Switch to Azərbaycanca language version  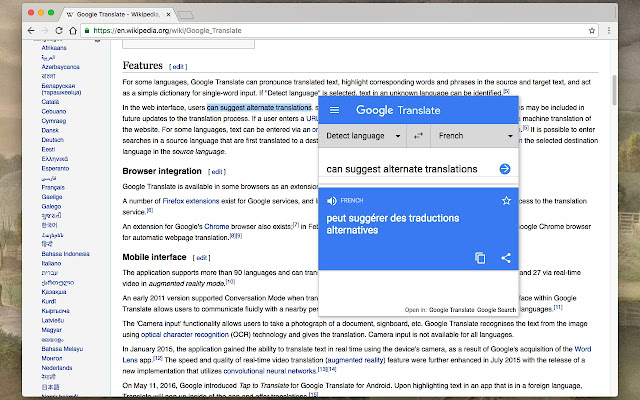click(x=60, y=67)
